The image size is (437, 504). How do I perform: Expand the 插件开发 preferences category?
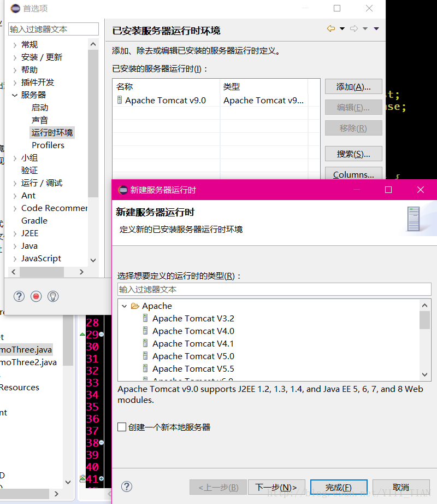(x=15, y=83)
